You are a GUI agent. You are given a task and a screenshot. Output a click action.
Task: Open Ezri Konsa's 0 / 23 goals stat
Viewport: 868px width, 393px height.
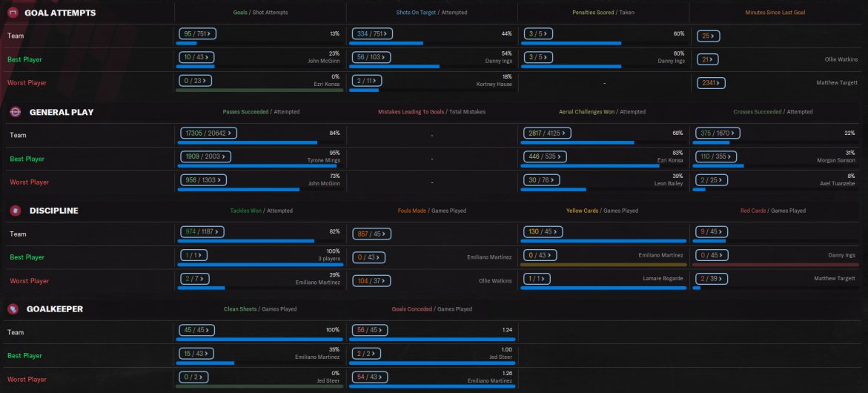(195, 80)
